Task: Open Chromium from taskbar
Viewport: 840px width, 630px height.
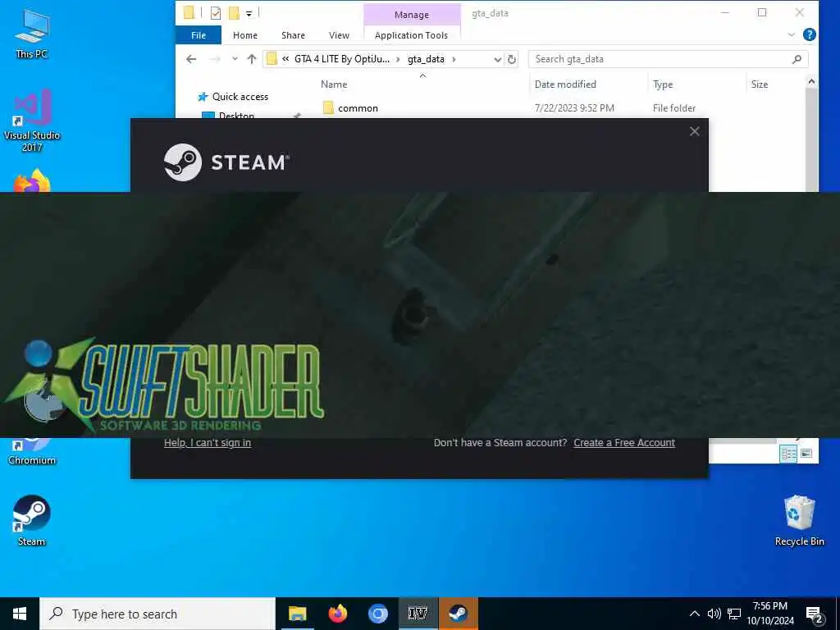Action: pyautogui.click(x=377, y=614)
